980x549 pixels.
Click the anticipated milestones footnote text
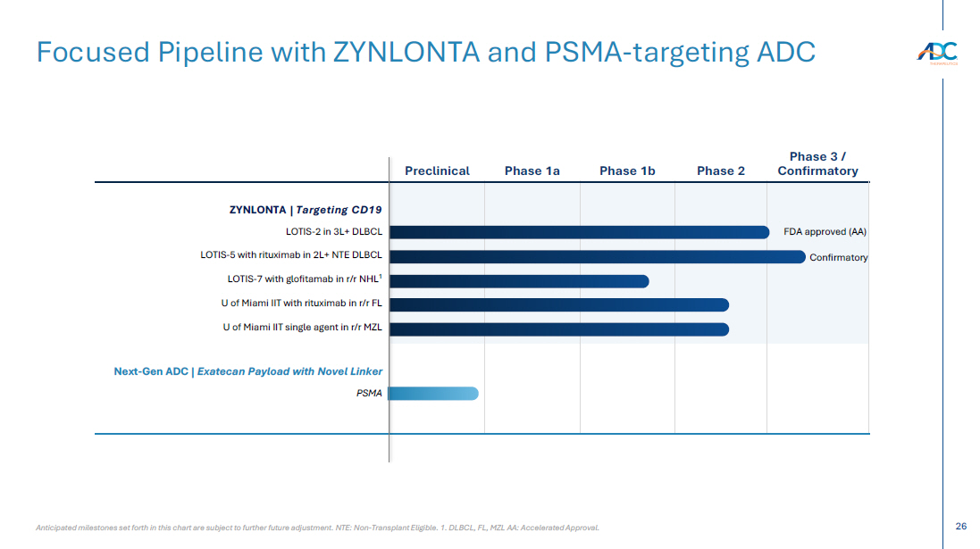(317, 528)
